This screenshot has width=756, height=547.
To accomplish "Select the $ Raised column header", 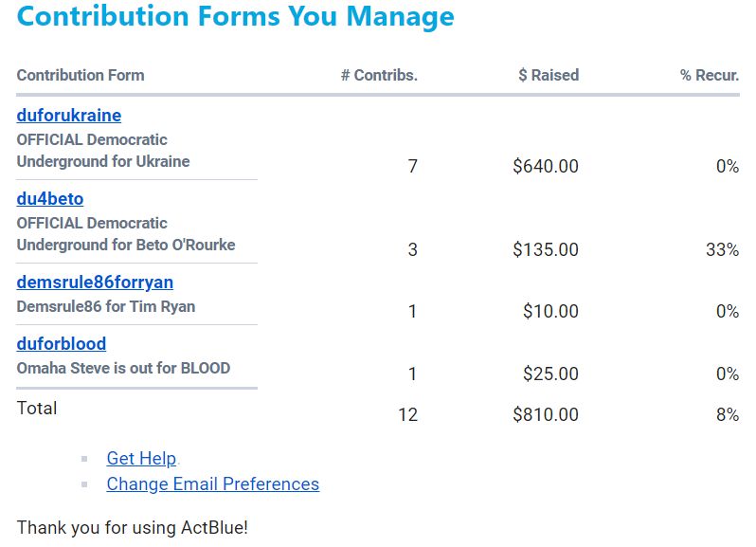I will tap(549, 76).
